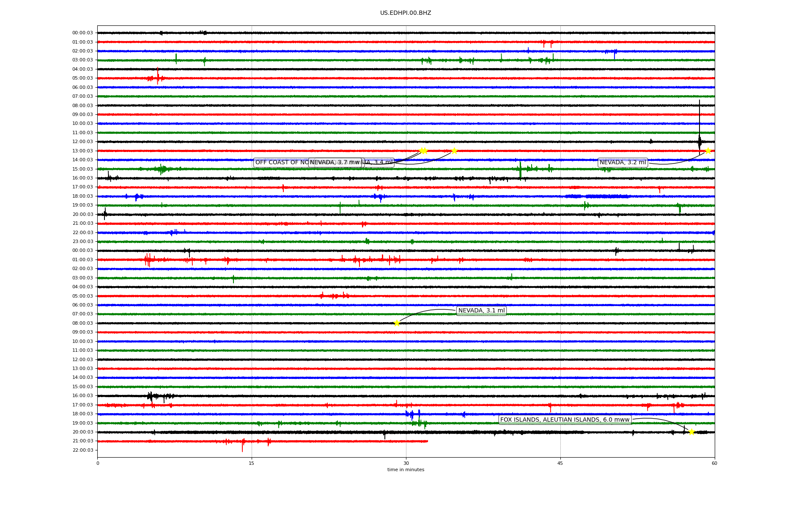
Task: Select the 20:00:03 label of the Fox Islands star row
Action: (82, 432)
